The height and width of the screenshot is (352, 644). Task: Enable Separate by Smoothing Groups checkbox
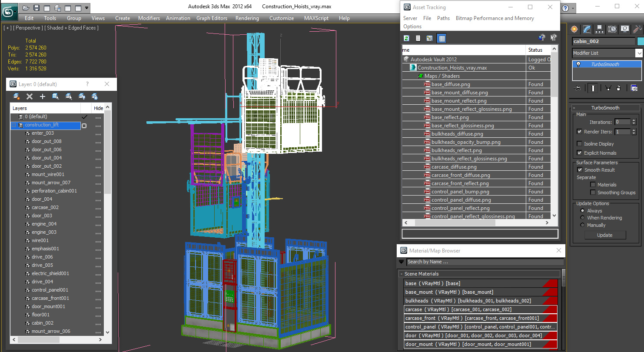(x=593, y=193)
